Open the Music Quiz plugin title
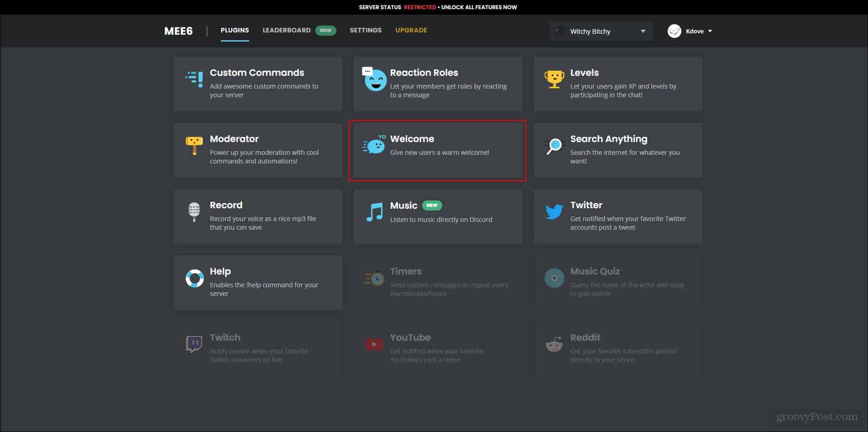This screenshot has height=432, width=868. tap(595, 271)
